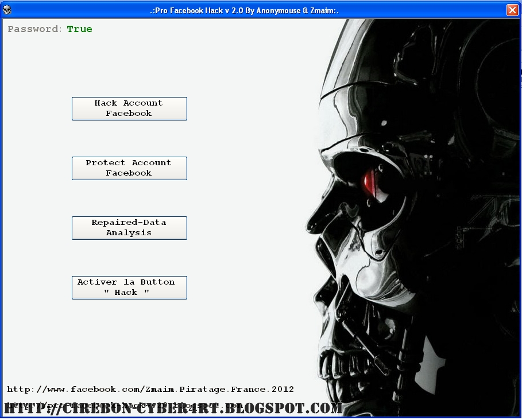Click the "Password:" label
Viewport: 522px width, 420px height.
(34, 29)
